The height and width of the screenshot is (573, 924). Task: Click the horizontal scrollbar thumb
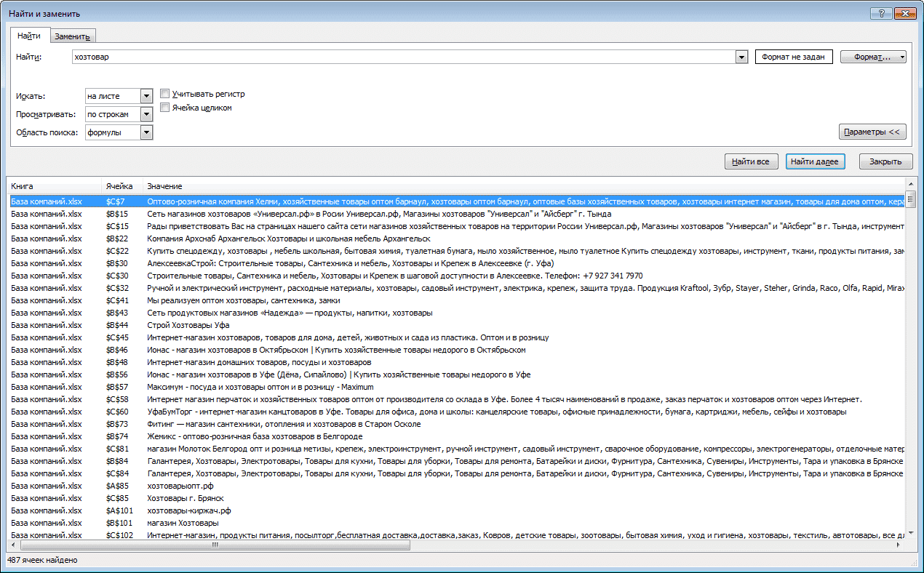click(x=215, y=545)
